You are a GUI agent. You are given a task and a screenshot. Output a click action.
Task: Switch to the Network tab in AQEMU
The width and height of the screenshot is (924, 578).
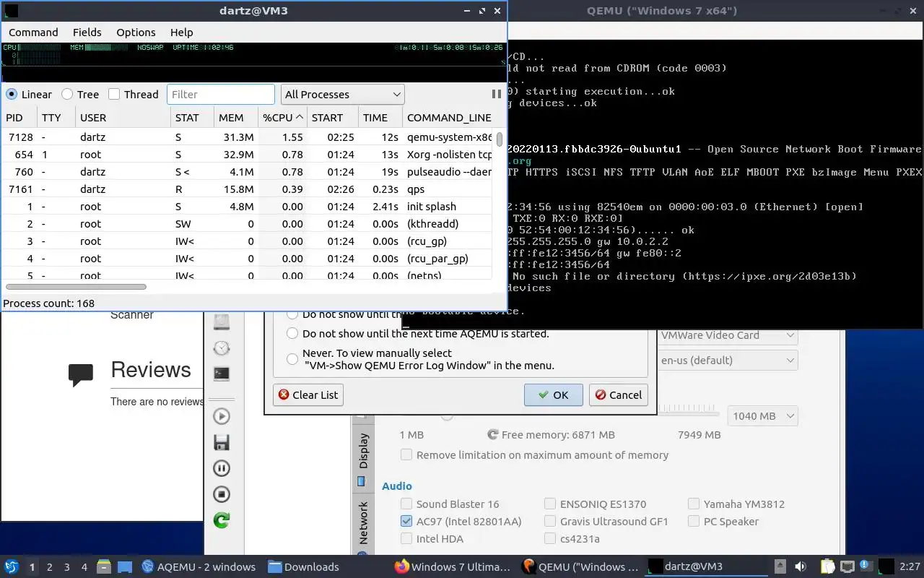363,523
